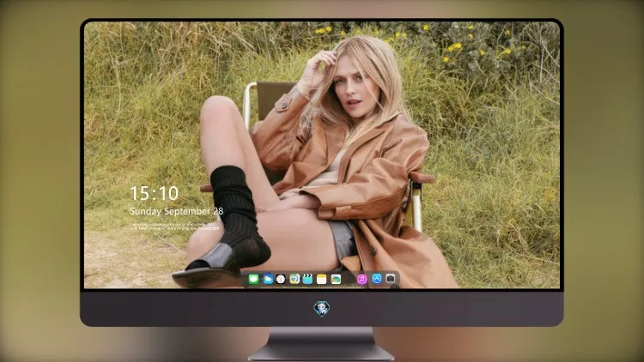Open the green Messages app in dock
This screenshot has height=362, width=644.
(x=254, y=280)
